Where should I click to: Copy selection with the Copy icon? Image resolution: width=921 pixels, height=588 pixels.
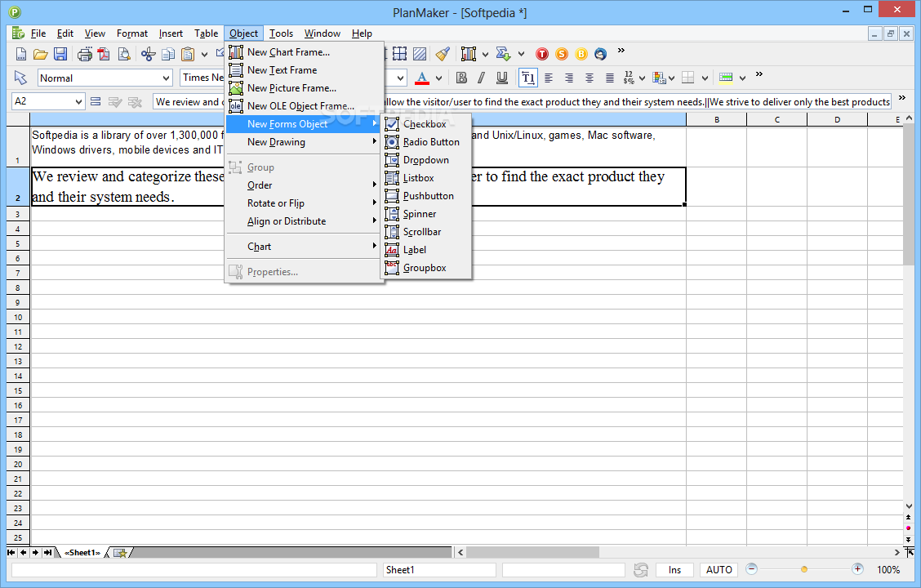point(168,54)
